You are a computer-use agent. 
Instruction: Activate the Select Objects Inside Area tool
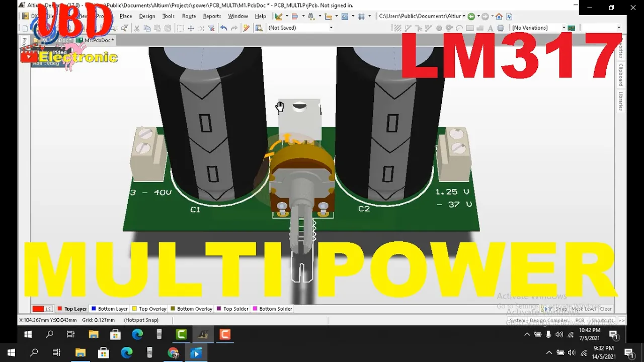point(180,28)
